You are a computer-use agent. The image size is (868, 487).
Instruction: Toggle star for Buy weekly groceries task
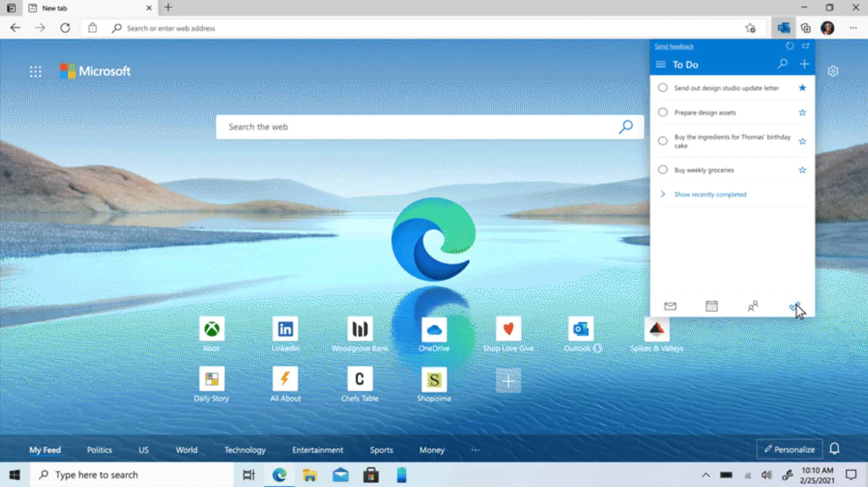click(802, 170)
